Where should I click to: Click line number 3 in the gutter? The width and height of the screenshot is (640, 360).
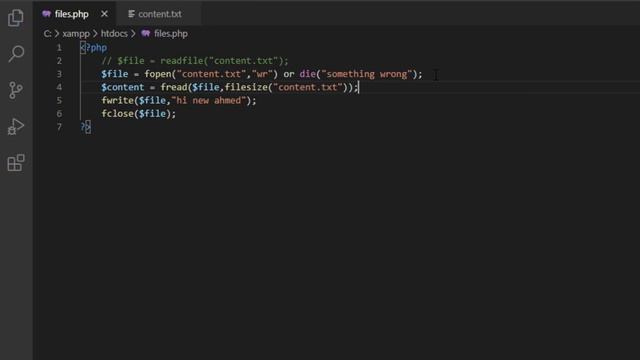tap(59, 74)
